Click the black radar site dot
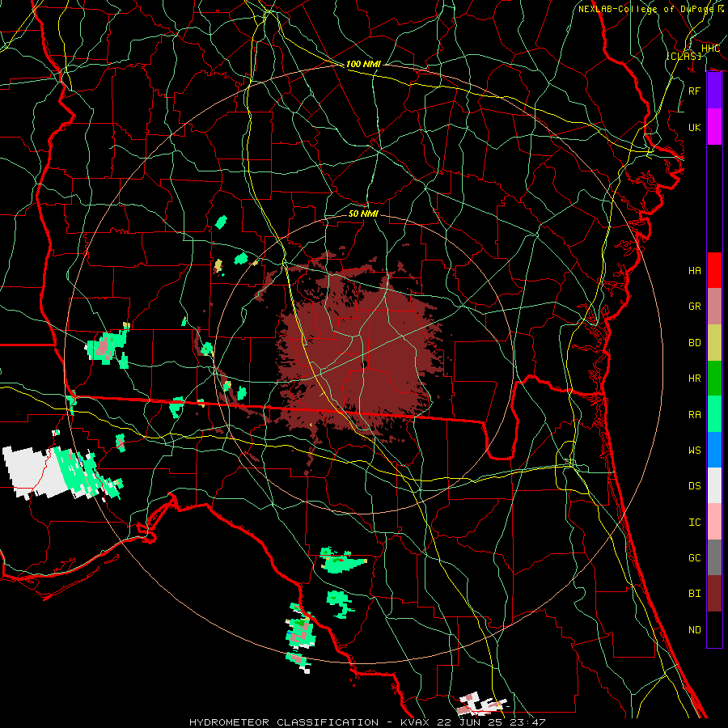728x728 pixels. point(365,365)
